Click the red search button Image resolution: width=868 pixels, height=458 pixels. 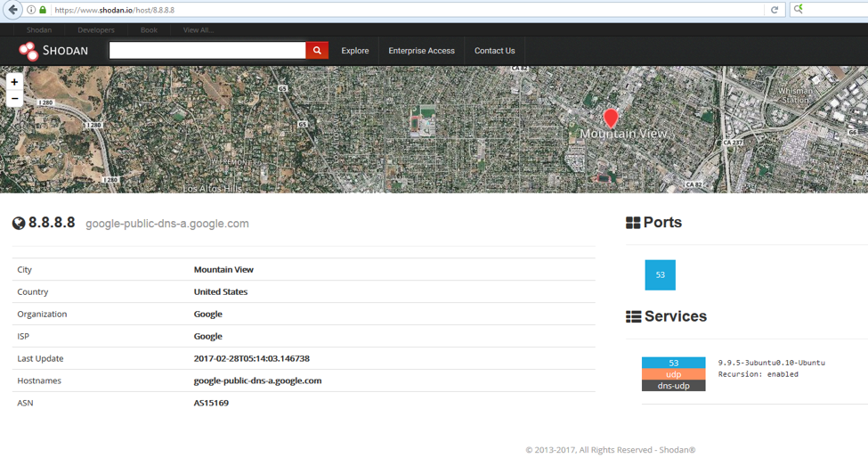317,51
